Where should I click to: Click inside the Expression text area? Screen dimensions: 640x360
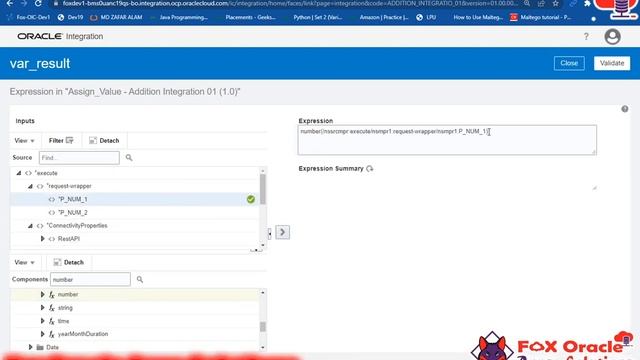pos(447,140)
